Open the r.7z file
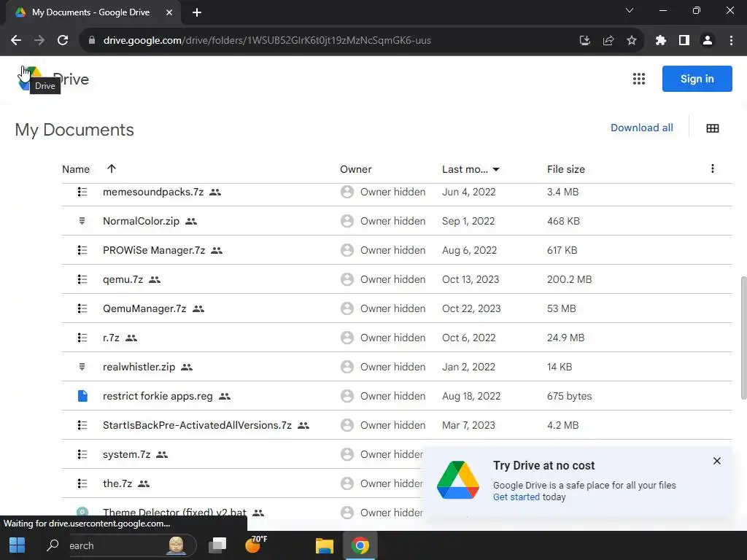Screen dimensions: 747x560 point(111,338)
